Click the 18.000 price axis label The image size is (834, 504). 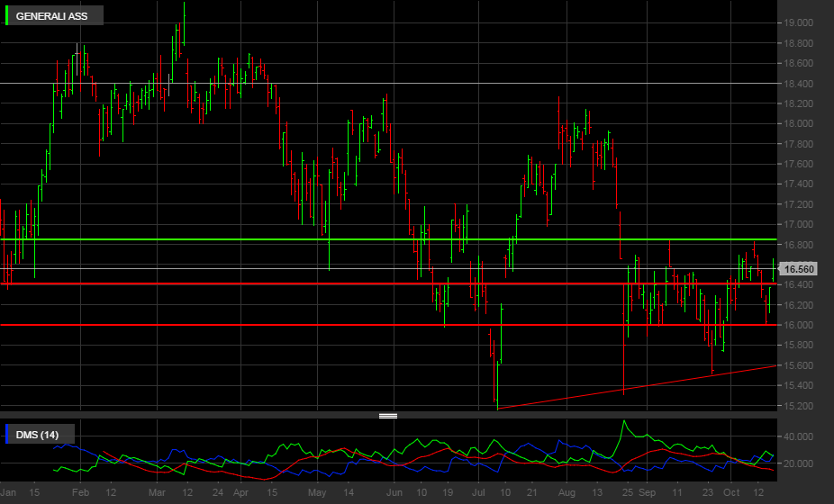[798, 124]
